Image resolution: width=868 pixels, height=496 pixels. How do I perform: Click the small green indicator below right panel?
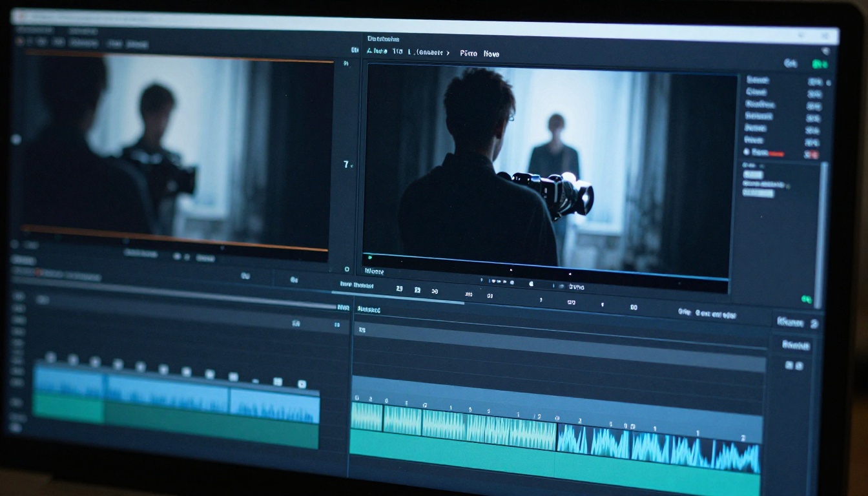point(807,300)
